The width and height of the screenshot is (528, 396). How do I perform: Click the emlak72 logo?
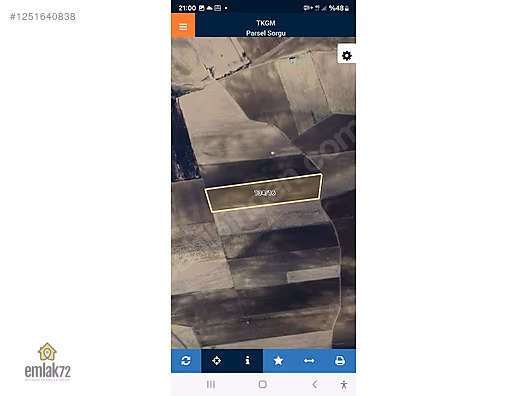point(47,362)
